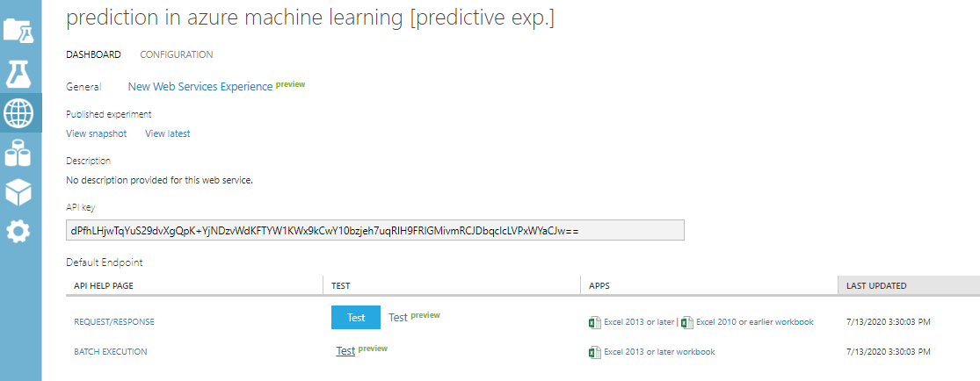
Task: Open the Projects section in sidebar
Action: [x=18, y=30]
